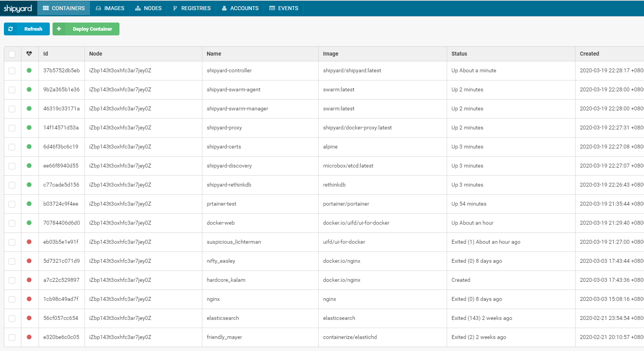Screen dimensions: 644x351
Task: Select the nifty_easley row checkbox
Action: point(12,261)
